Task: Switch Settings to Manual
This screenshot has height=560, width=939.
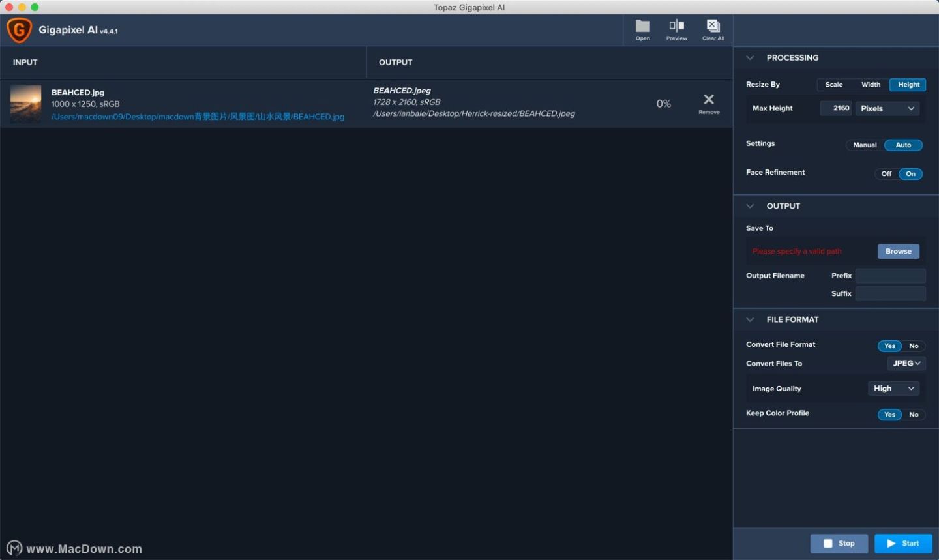Action: pos(865,145)
